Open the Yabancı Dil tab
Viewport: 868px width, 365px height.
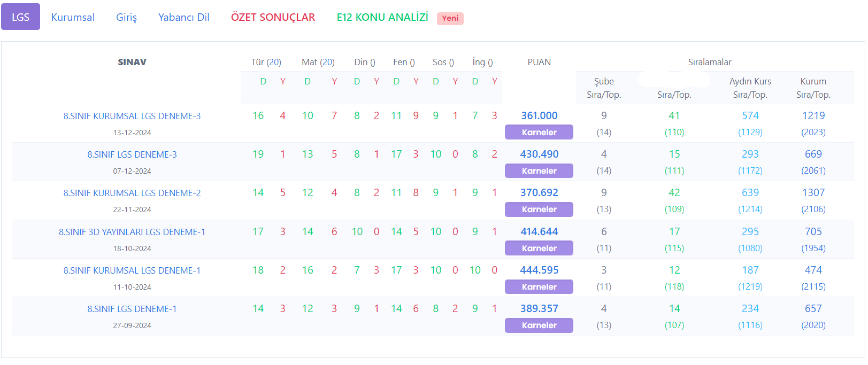click(183, 17)
